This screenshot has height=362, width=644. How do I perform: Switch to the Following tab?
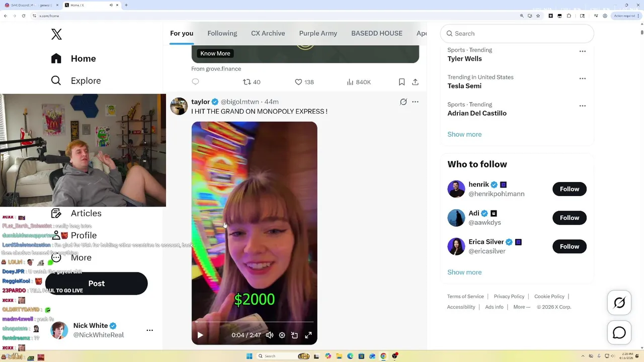click(x=222, y=33)
